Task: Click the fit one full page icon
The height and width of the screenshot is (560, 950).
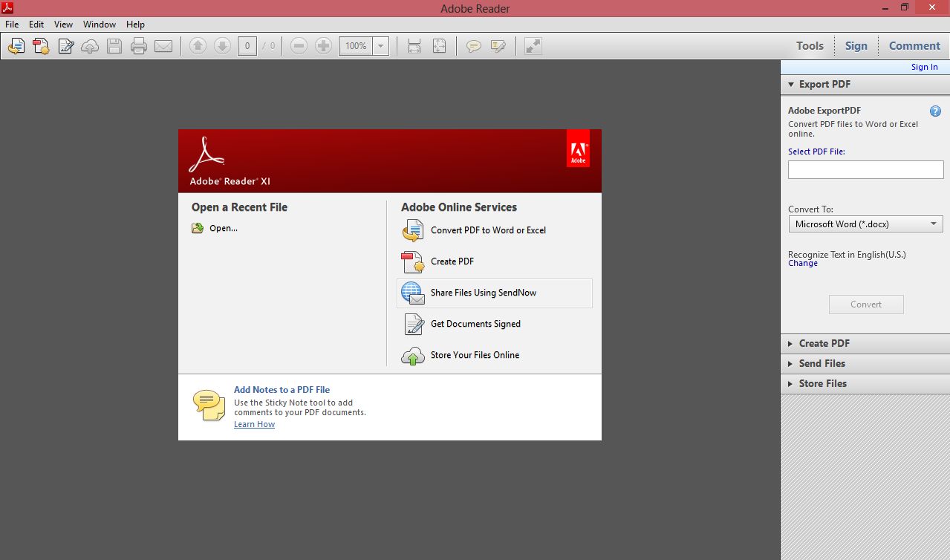Action: tap(439, 46)
